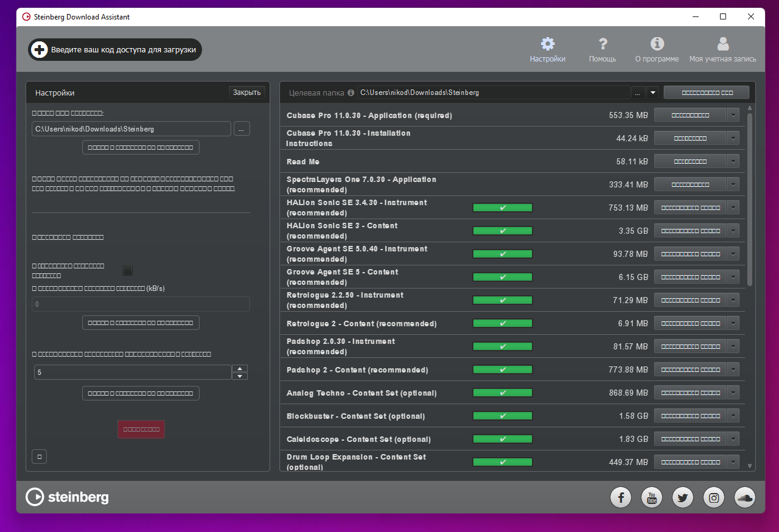Click action button for Caleidoscope Content Set row
The width and height of the screenshot is (779, 532).
pyautogui.click(x=690, y=439)
